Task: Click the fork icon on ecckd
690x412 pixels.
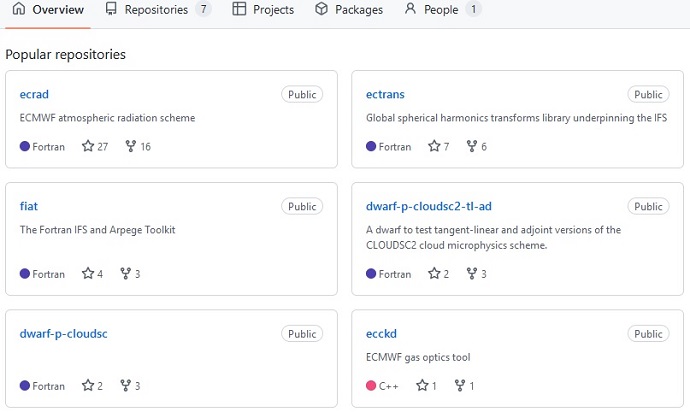Action: click(x=460, y=386)
